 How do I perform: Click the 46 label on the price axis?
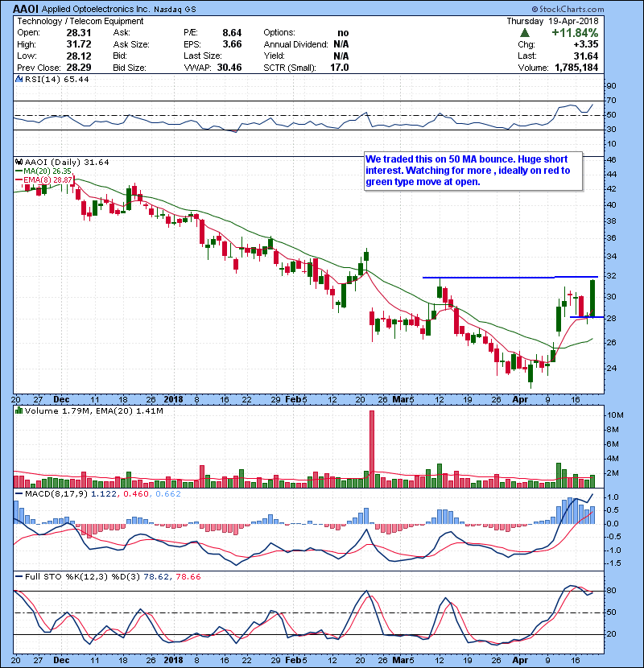[x=611, y=160]
